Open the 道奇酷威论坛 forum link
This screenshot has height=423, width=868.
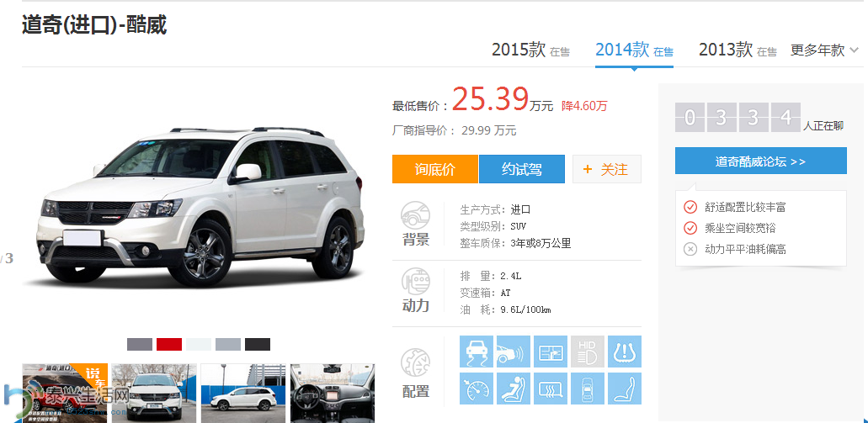(760, 161)
